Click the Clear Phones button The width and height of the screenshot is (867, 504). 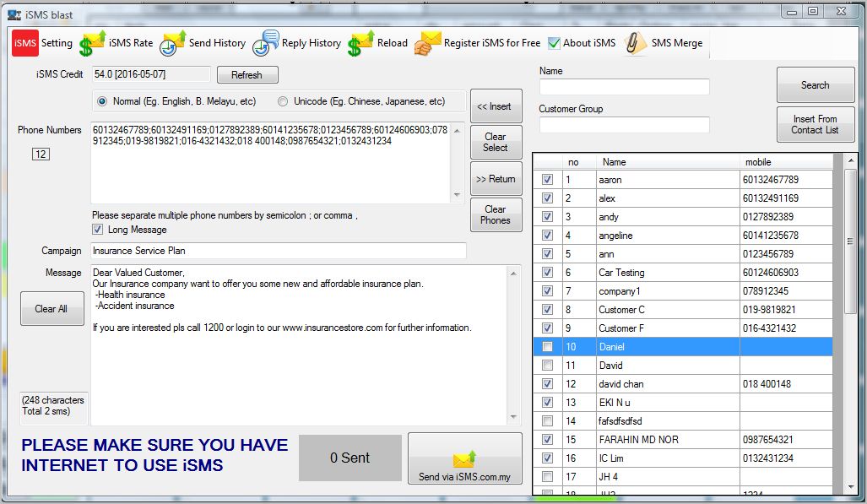tap(496, 214)
